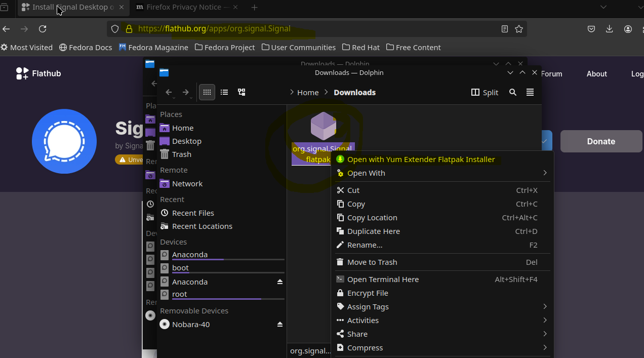Choose Open Terminal Here menu entry
Image resolution: width=644 pixels, height=358 pixels.
[444, 279]
